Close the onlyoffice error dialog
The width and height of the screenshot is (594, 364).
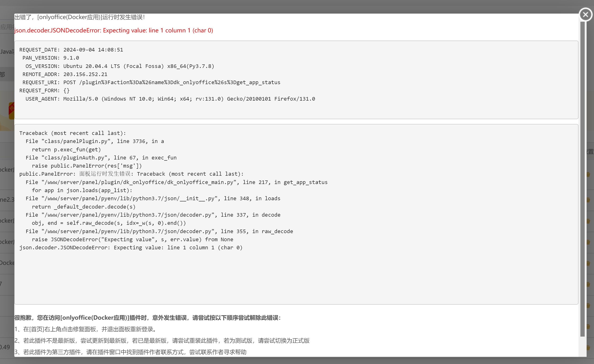(585, 15)
